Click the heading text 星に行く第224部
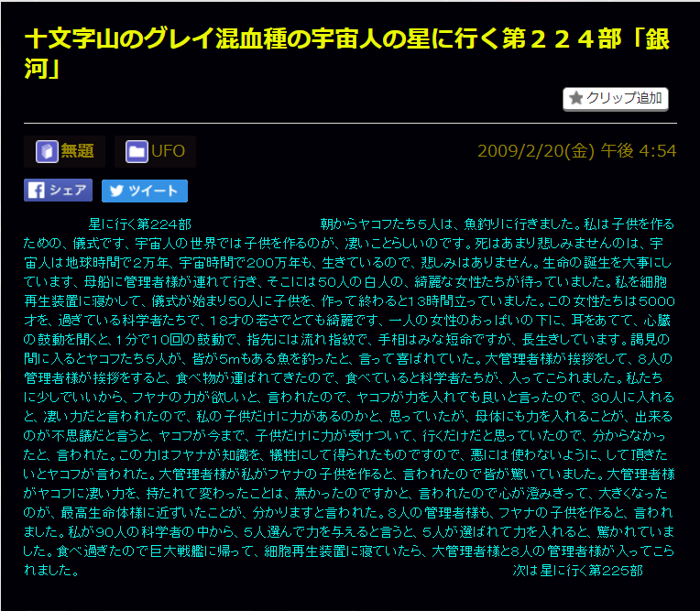The height and width of the screenshot is (611, 700). tap(139, 224)
